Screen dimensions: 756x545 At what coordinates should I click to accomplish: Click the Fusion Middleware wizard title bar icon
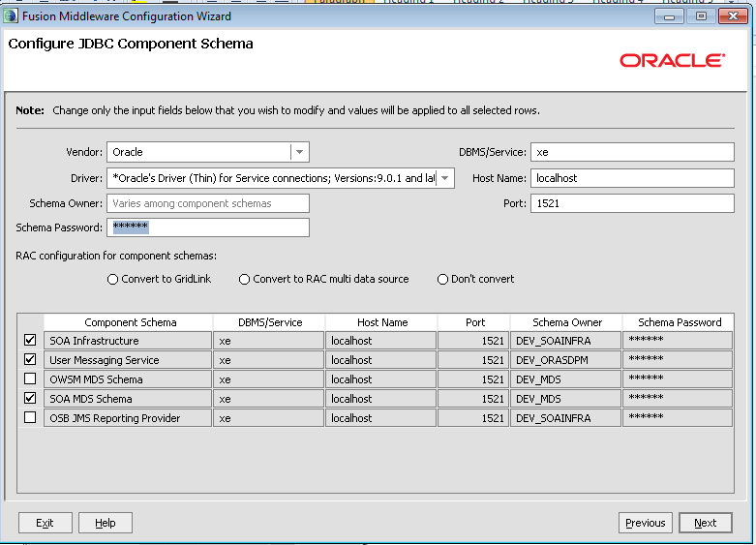[11, 16]
